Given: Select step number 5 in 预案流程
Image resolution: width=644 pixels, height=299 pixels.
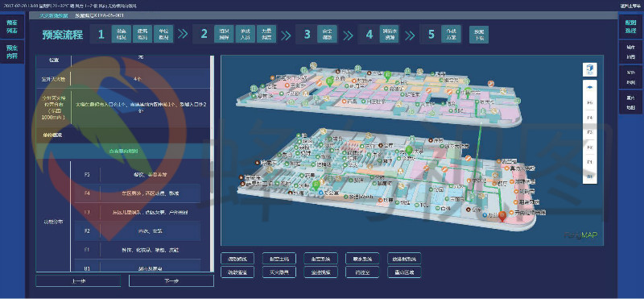Looking at the screenshot, I should [431, 35].
